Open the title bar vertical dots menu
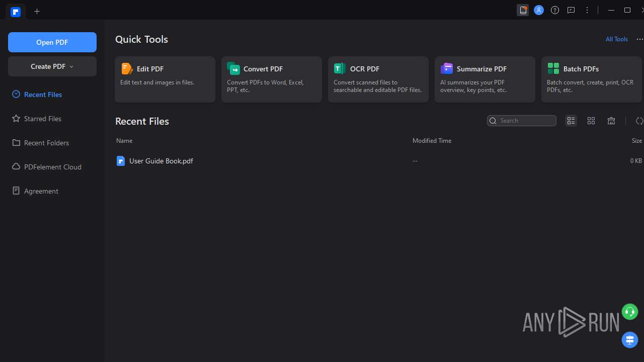 click(x=587, y=10)
